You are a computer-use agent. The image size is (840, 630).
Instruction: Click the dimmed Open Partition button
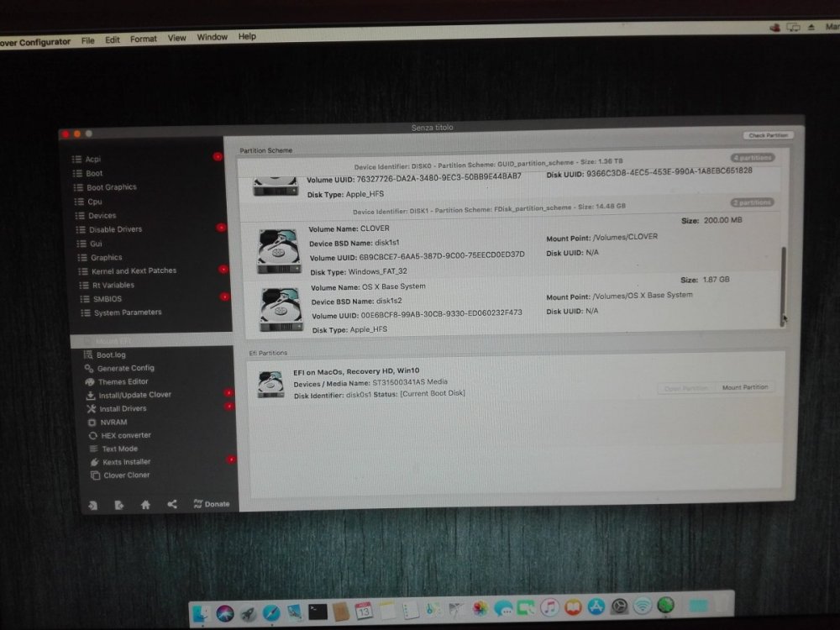click(686, 388)
